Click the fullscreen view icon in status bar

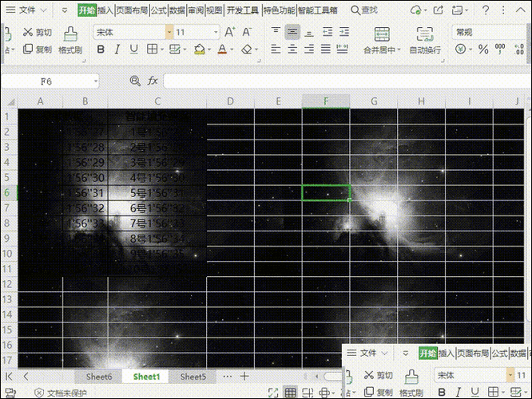click(273, 393)
